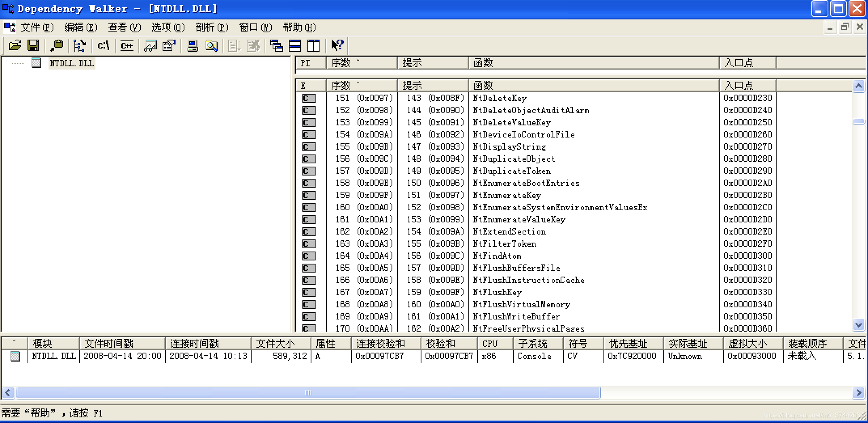Click entry point 0x0000D2E0 cell
Image resolution: width=868 pixels, height=423 pixels.
[748, 232]
